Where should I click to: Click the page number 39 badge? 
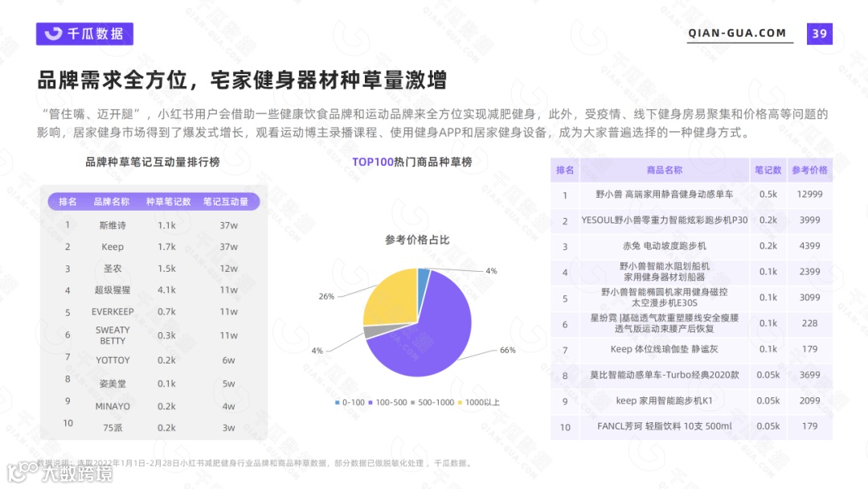point(819,34)
